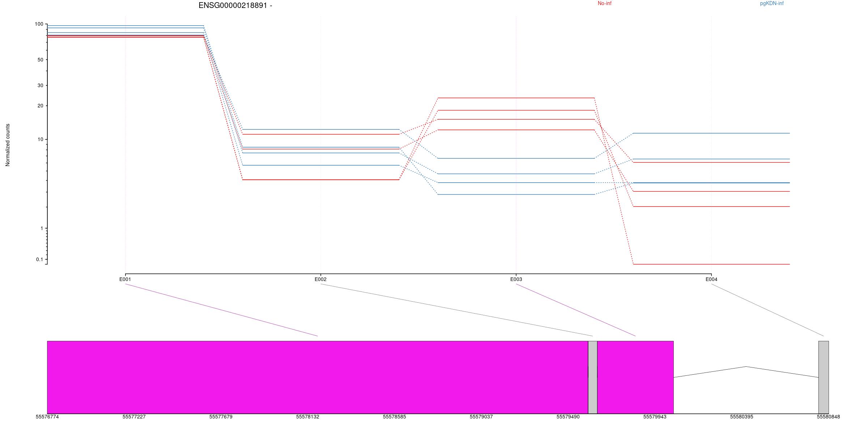Click the red No-inf legend label
Screen dimensions: 868x434
tap(604, 4)
